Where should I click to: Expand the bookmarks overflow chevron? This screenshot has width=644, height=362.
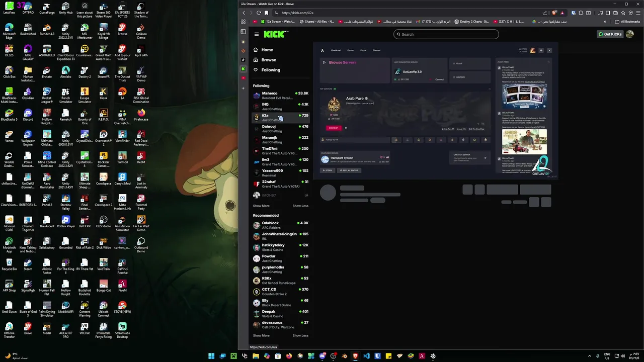[605, 22]
